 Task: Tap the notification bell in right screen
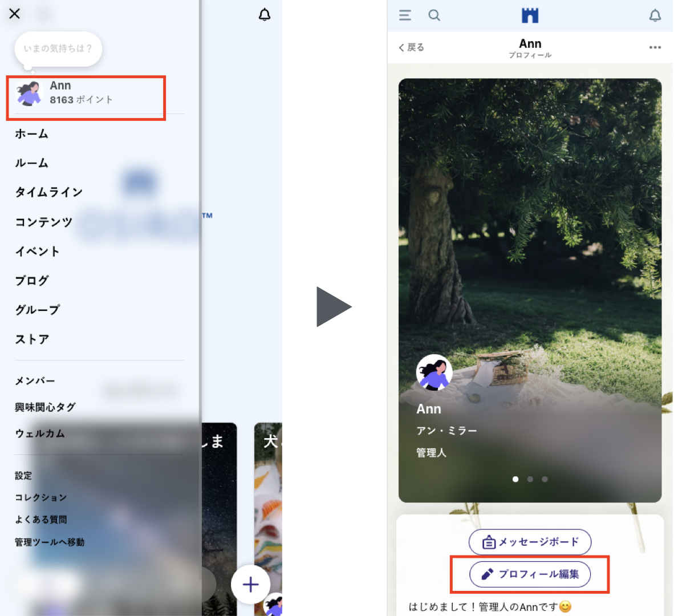655,15
